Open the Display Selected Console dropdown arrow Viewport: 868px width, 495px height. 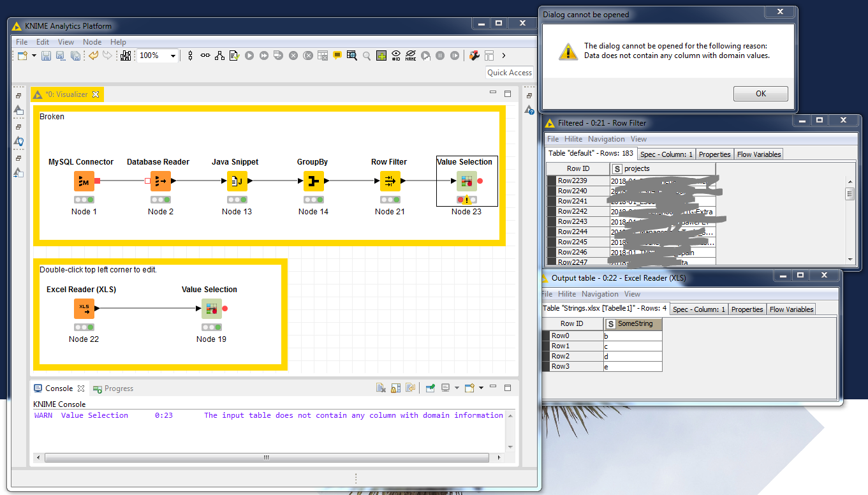pos(457,388)
